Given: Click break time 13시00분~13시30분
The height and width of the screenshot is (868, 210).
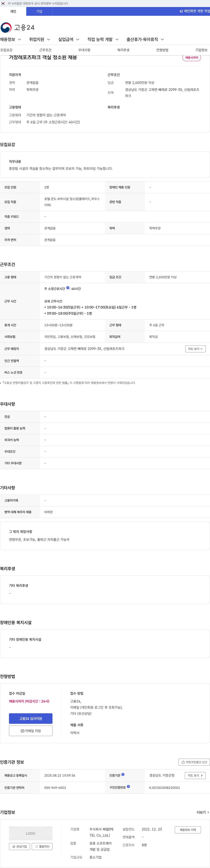Looking at the screenshot, I should [x=58, y=325].
